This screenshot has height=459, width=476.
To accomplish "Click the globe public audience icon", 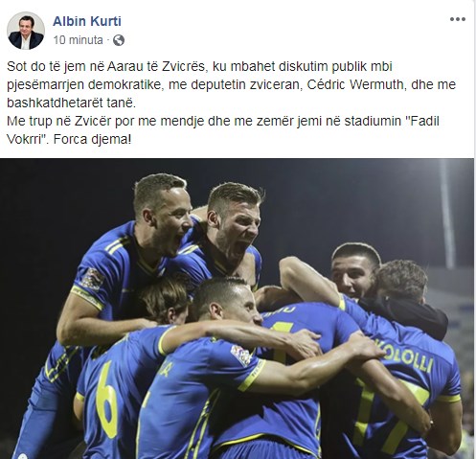I will tap(119, 40).
